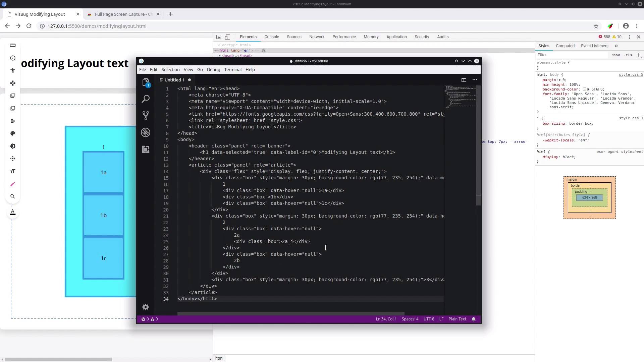
Task: Toggle device toolbar in DevTools
Action: [x=227, y=37]
